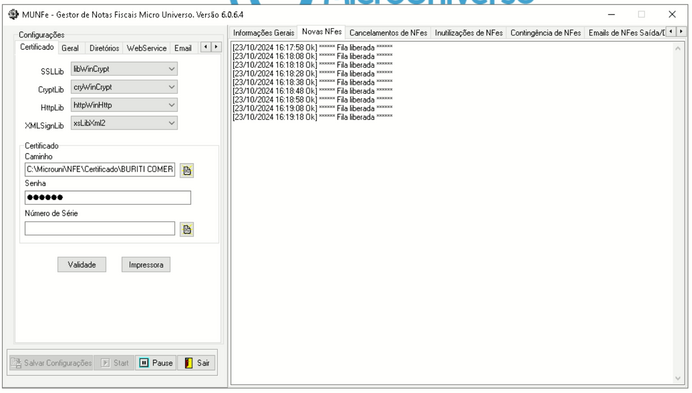This screenshot has height=393, width=692.
Task: Switch to the Certificado tab
Action: [x=37, y=47]
